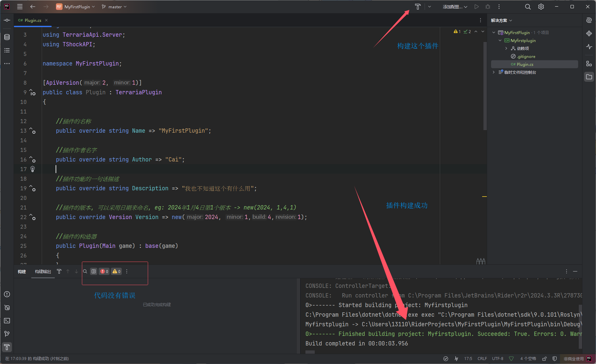Click the search icon in build panel toolbar
Image resolution: width=596 pixels, height=364 pixels.
(x=85, y=271)
